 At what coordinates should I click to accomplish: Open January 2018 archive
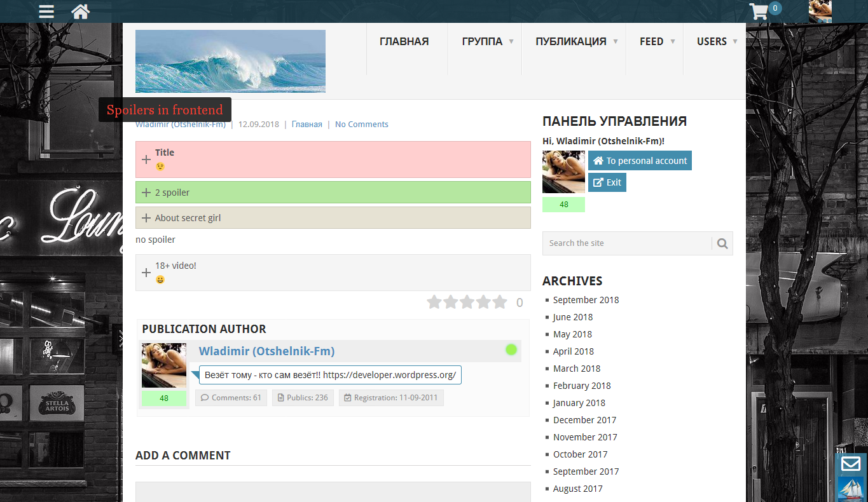pos(579,403)
